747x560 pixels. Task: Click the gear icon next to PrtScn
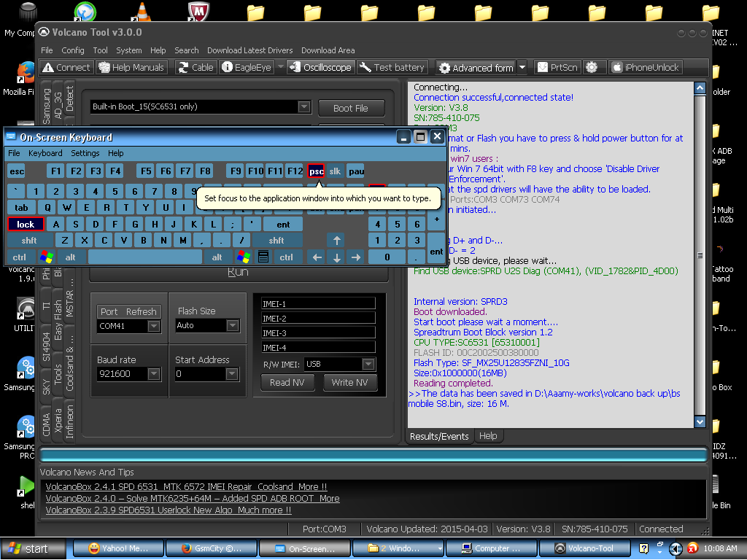point(592,67)
